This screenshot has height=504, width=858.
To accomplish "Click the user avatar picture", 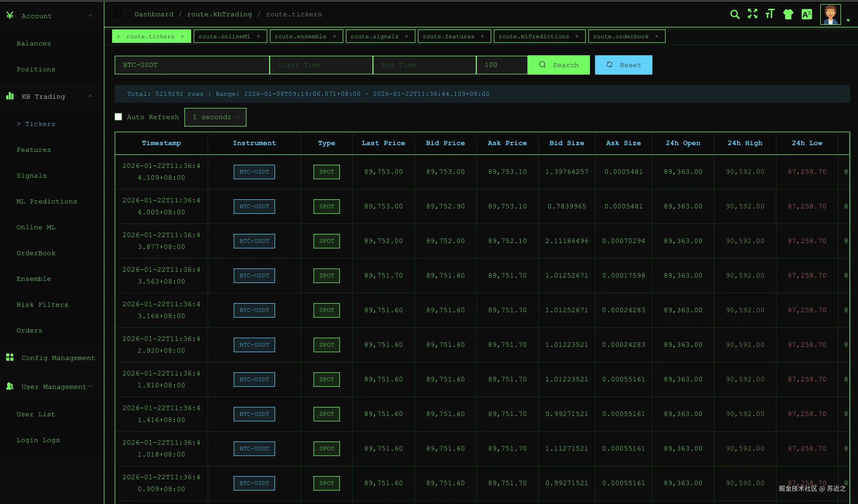I will [830, 15].
